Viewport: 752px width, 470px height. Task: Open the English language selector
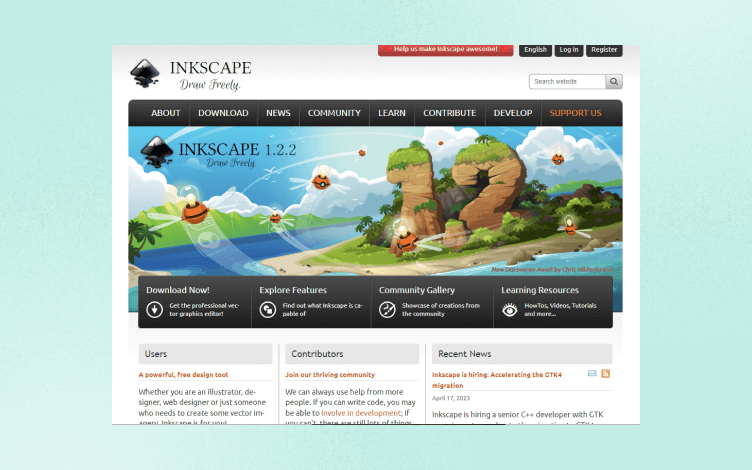click(x=535, y=50)
